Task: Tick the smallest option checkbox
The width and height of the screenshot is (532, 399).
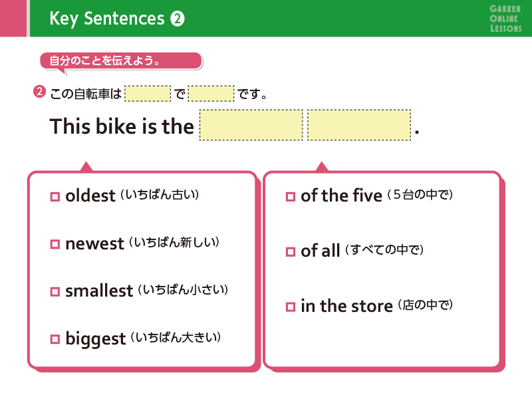Action: pos(55,291)
